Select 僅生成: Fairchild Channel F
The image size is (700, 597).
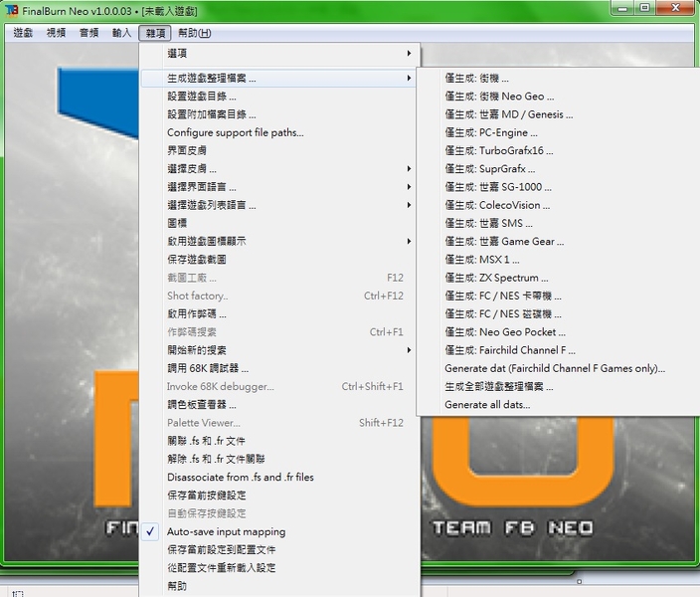pos(559,350)
